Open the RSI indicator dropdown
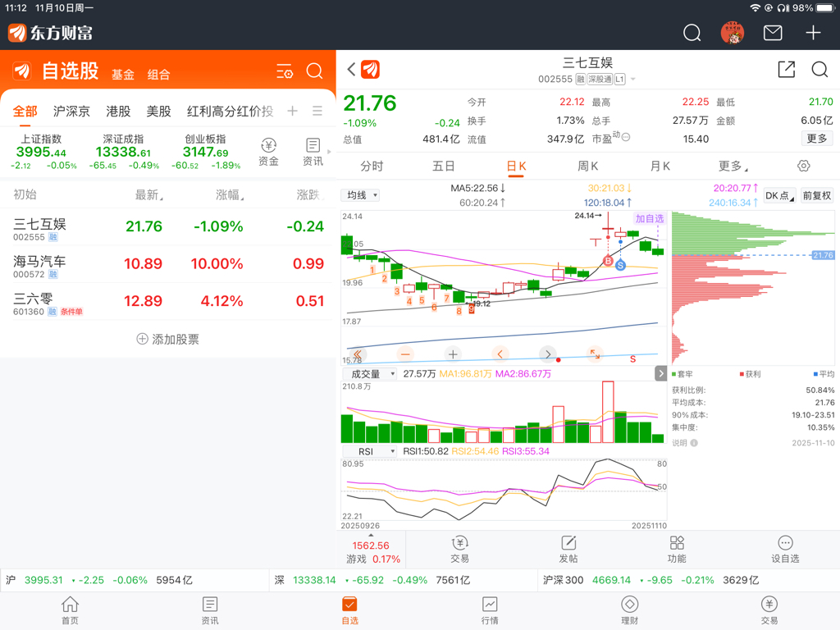The image size is (840, 630). (x=369, y=451)
